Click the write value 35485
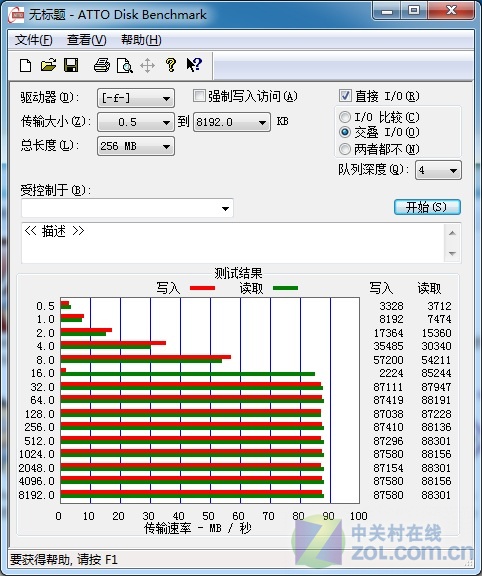 click(388, 346)
